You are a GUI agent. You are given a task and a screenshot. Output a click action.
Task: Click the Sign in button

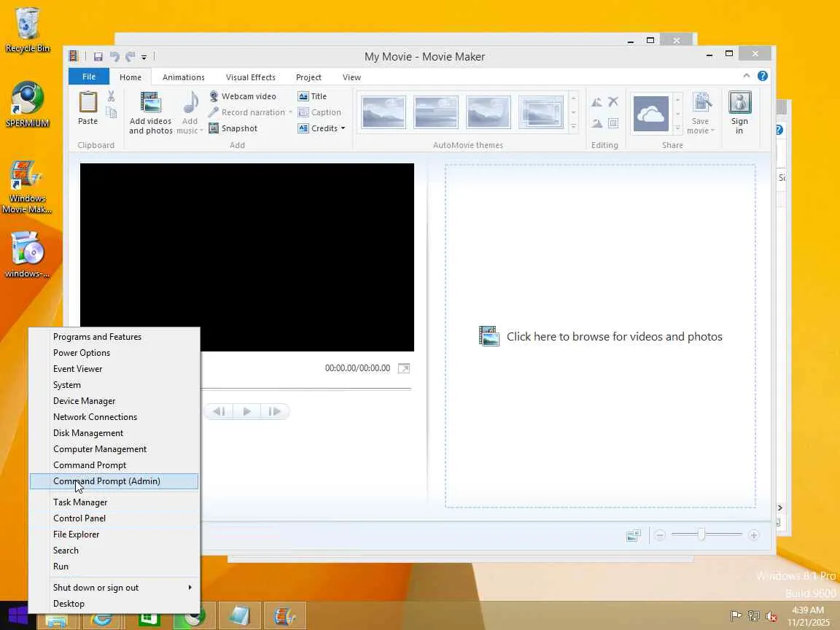[x=740, y=112]
